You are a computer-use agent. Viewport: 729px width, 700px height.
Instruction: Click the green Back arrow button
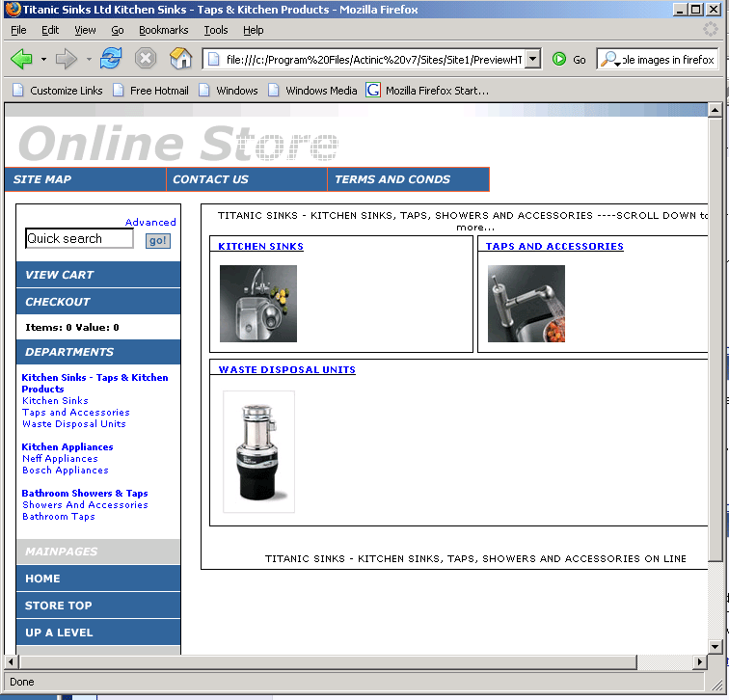point(21,60)
